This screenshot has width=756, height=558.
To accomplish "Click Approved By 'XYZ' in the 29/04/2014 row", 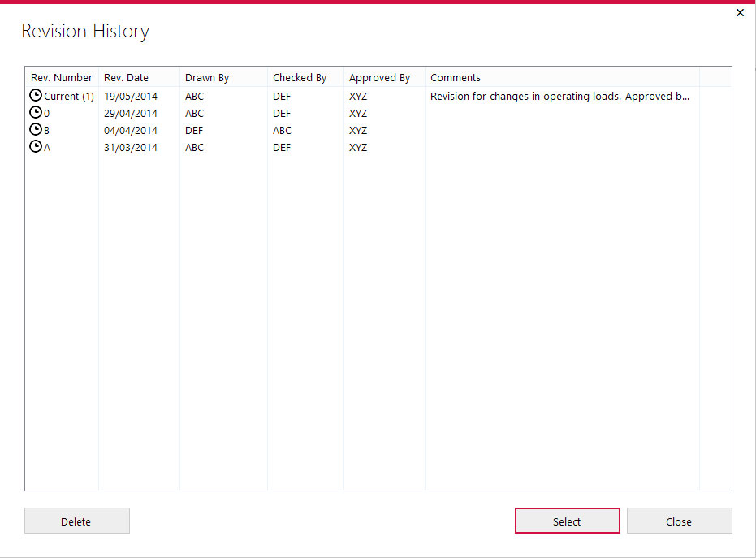I will coord(358,114).
